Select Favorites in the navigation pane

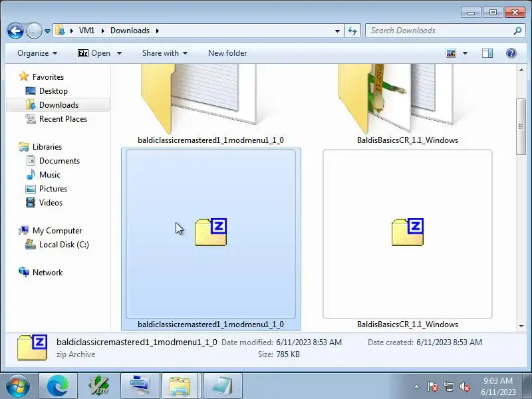coord(48,77)
